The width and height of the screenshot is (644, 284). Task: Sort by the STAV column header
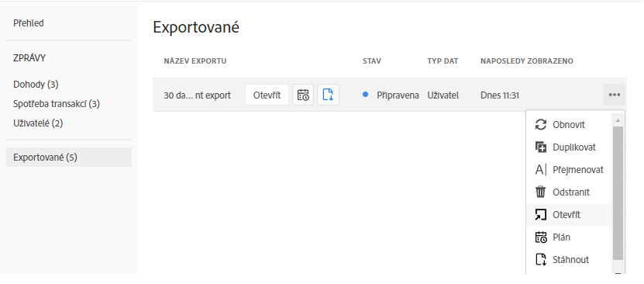[372, 61]
